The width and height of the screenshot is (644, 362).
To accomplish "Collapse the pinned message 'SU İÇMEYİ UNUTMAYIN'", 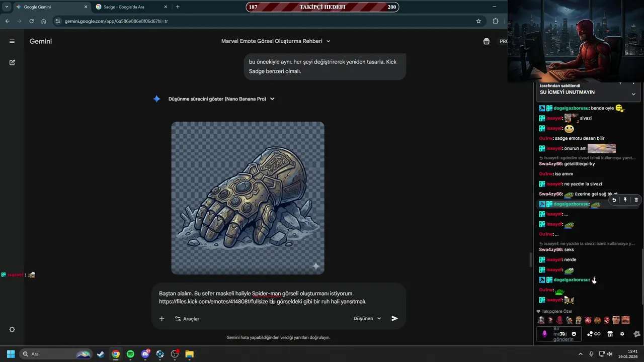I will [633, 94].
